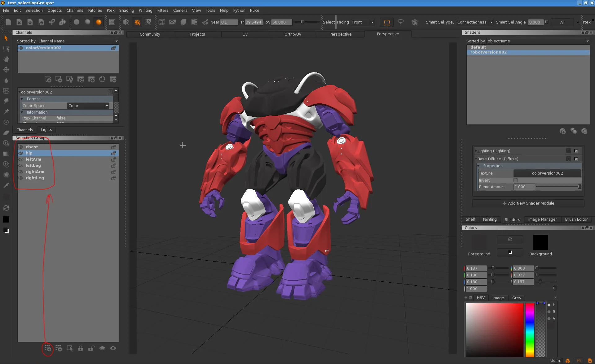Unlock selection group with open padlock icon
The image size is (595, 364).
pos(91,349)
